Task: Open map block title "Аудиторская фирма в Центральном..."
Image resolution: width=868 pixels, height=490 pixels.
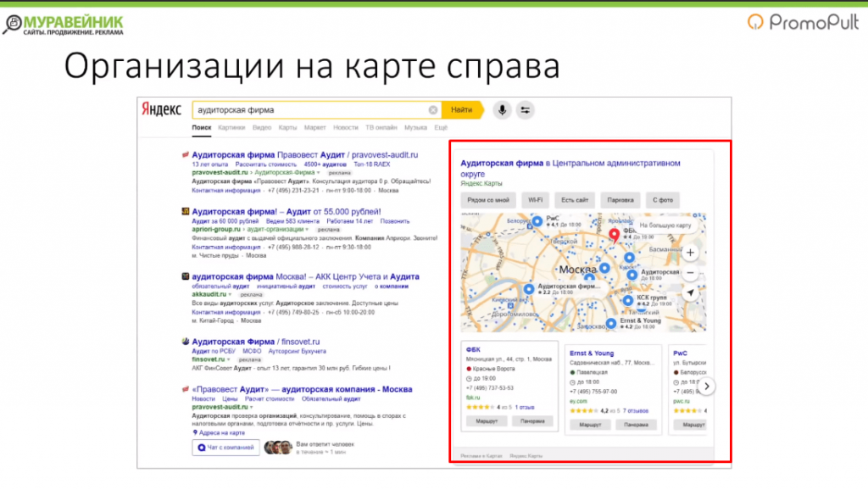Action: point(570,169)
